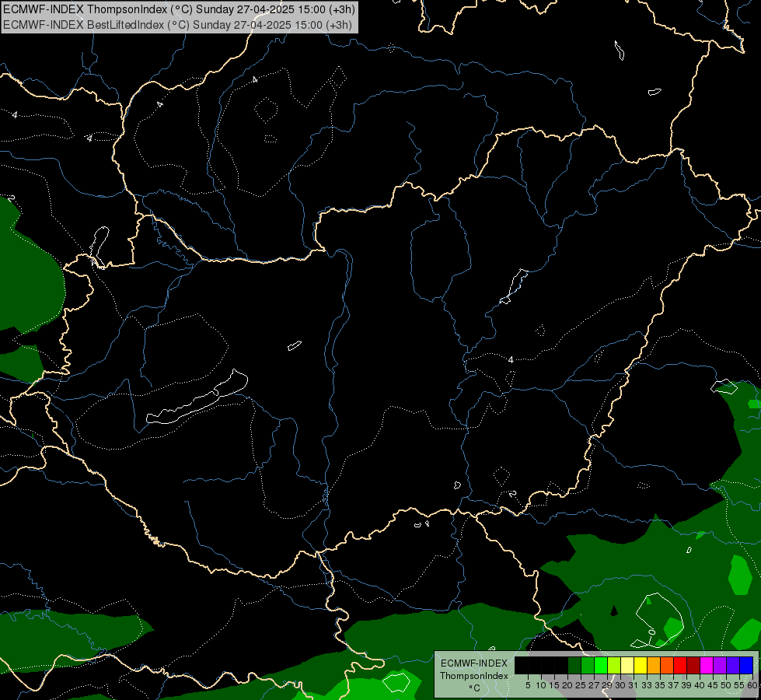Image resolution: width=761 pixels, height=700 pixels.
Task: Select the magenta 40-45 legend swatch
Action: click(x=707, y=665)
